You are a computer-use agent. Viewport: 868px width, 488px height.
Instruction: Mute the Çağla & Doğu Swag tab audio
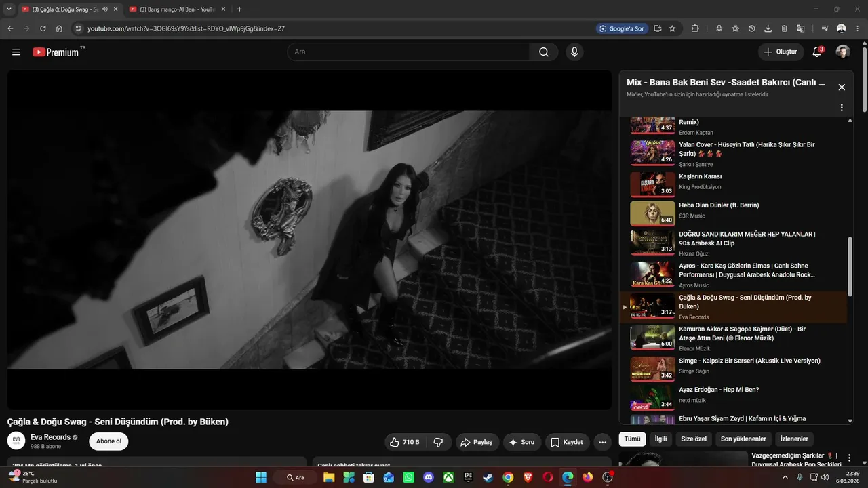coord(104,9)
